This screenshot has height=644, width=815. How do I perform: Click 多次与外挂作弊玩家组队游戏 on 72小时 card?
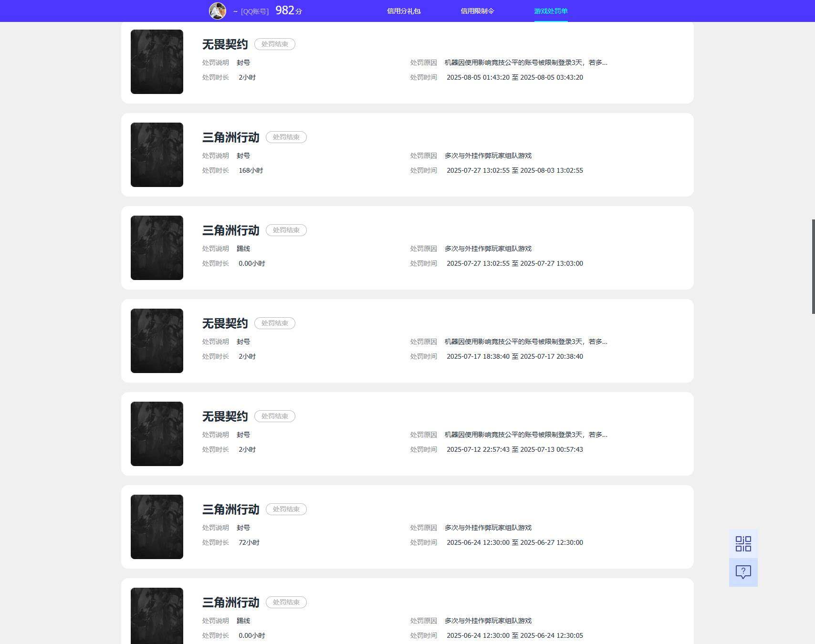coord(488,528)
